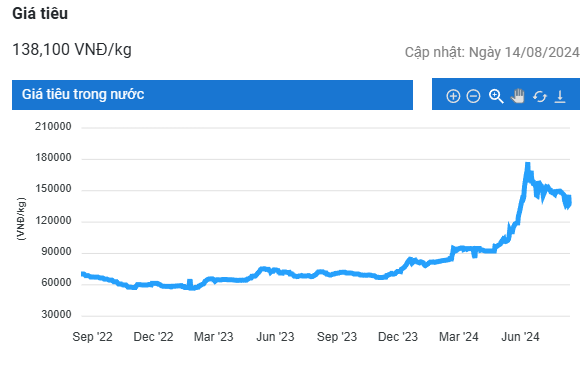Select the magnifier selection zoom tool
The image size is (585, 365).
pos(496,96)
